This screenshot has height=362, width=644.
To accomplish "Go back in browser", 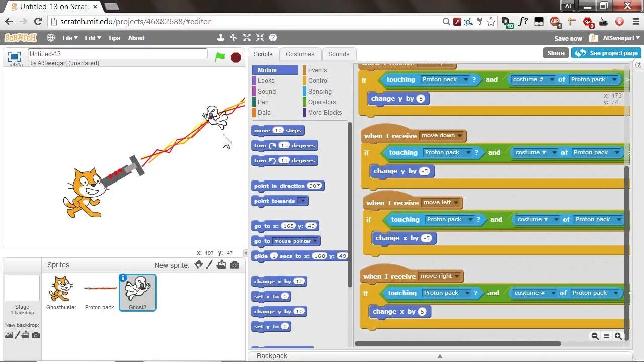I will pos(9,21).
